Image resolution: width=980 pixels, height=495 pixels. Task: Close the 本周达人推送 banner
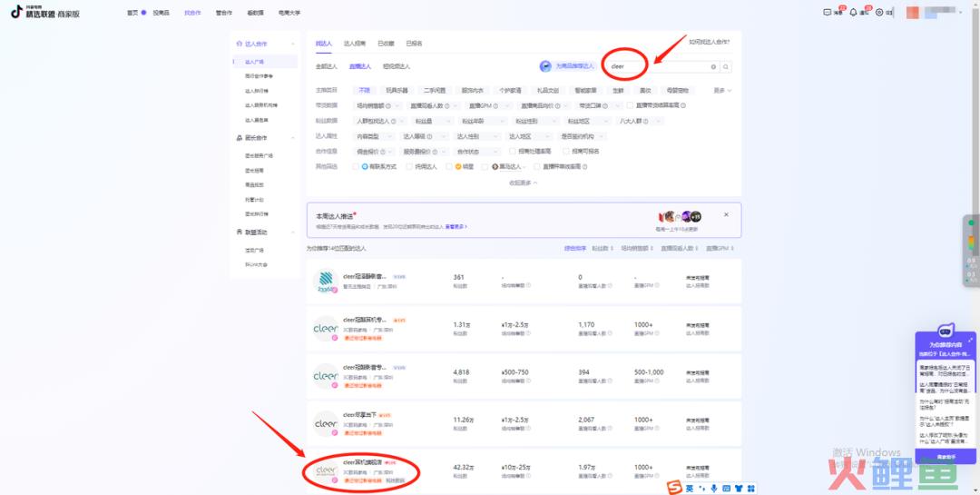point(726,214)
